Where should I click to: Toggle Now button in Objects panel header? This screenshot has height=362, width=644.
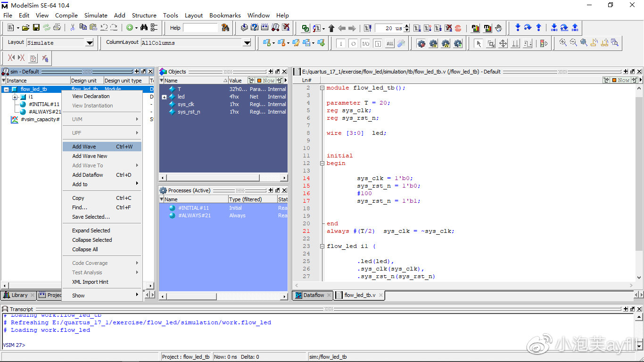(265, 81)
